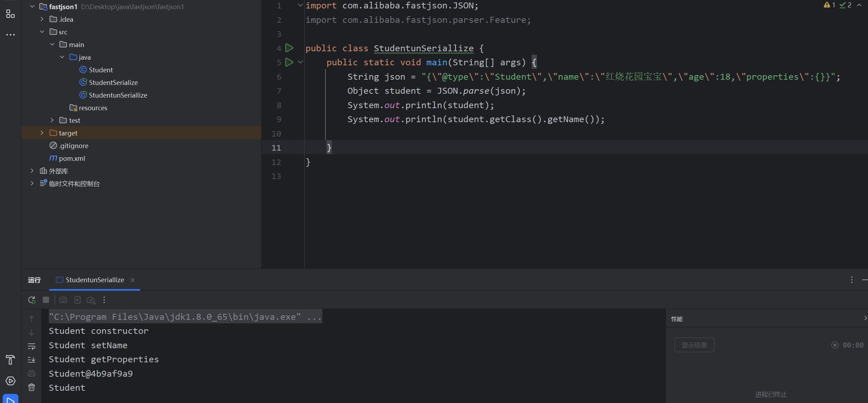This screenshot has height=403, width=868.
Task: Run class with gutter arrow line 4
Action: pyautogui.click(x=289, y=48)
